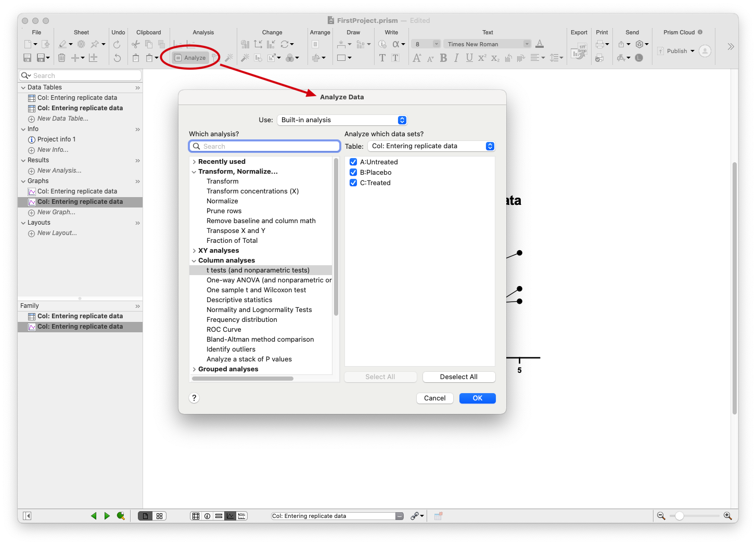The width and height of the screenshot is (756, 545).
Task: Expand the Grouped analyses category
Action: point(194,369)
